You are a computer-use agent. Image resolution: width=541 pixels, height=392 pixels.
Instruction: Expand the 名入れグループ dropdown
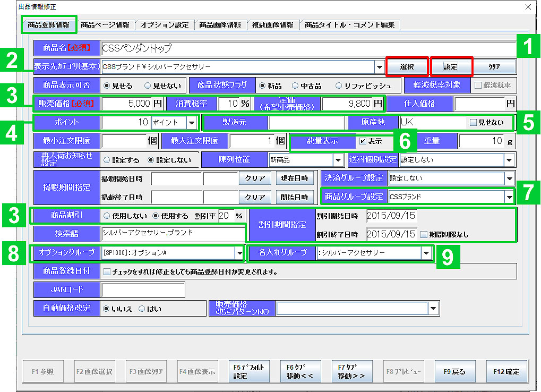[426, 253]
